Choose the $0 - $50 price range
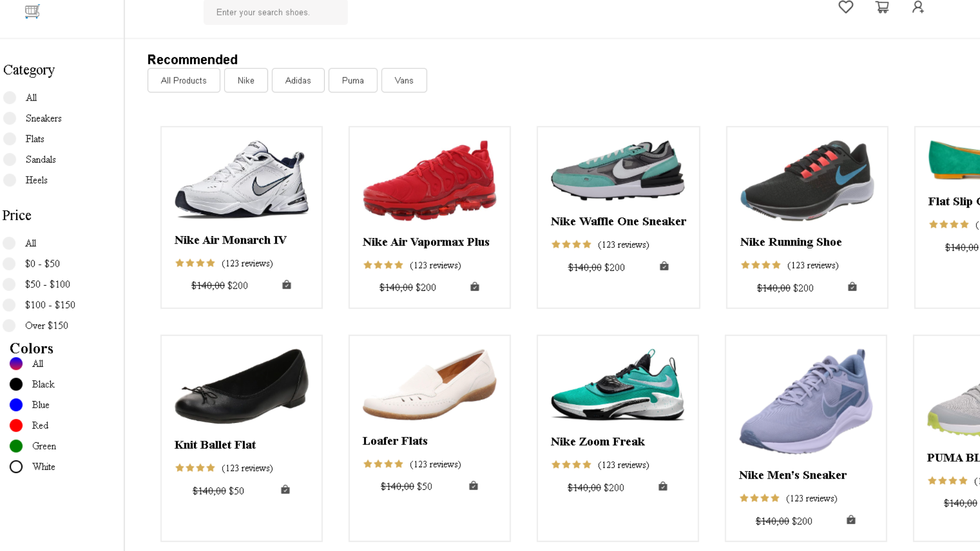Image resolution: width=980 pixels, height=551 pixels. (x=9, y=264)
